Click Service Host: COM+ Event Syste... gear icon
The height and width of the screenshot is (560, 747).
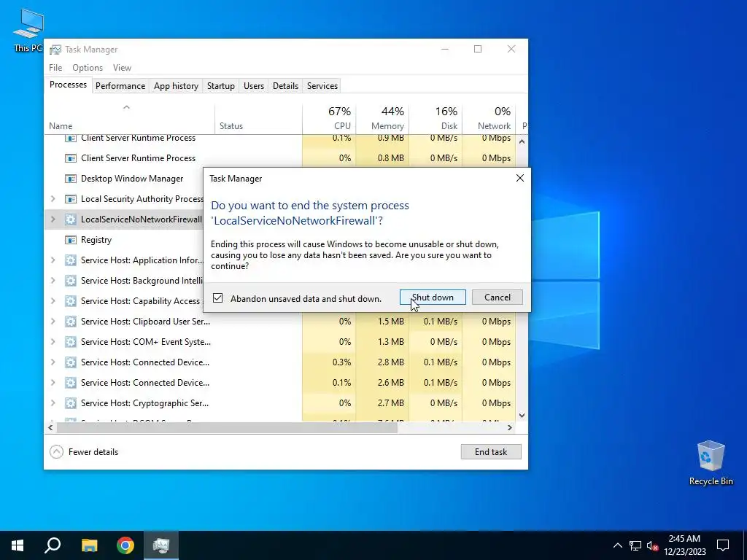click(x=71, y=342)
